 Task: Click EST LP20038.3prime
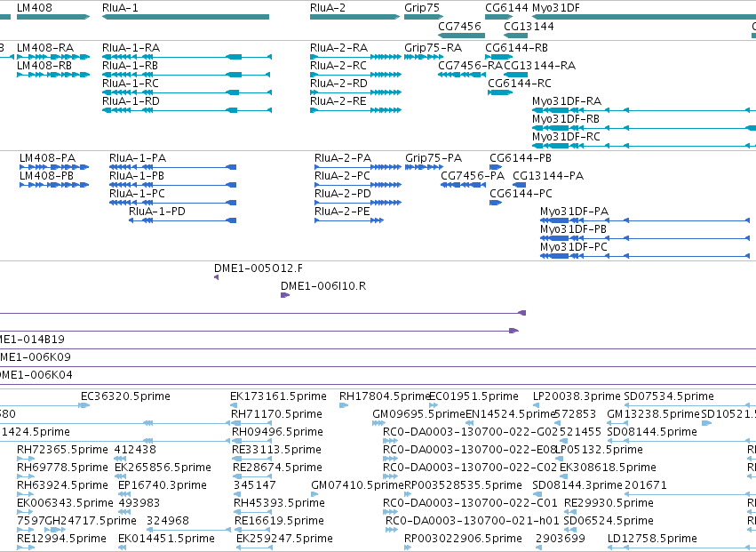coord(537,405)
